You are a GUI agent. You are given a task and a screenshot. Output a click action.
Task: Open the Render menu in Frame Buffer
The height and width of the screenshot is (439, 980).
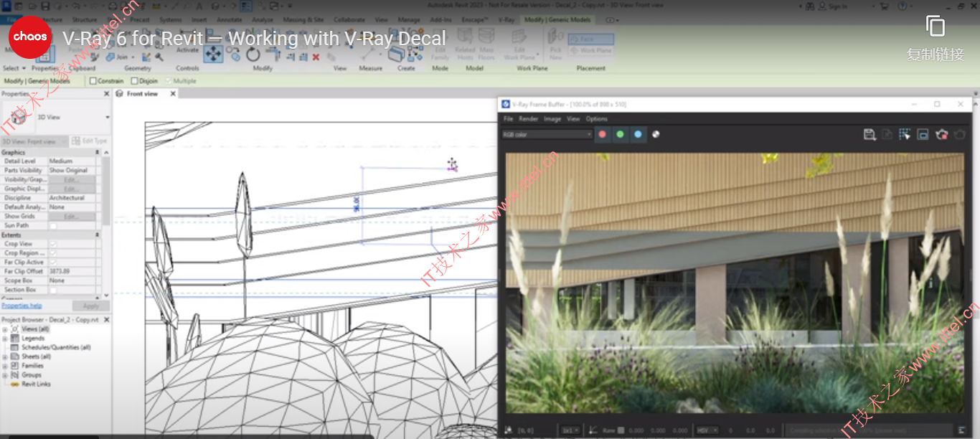pos(528,119)
